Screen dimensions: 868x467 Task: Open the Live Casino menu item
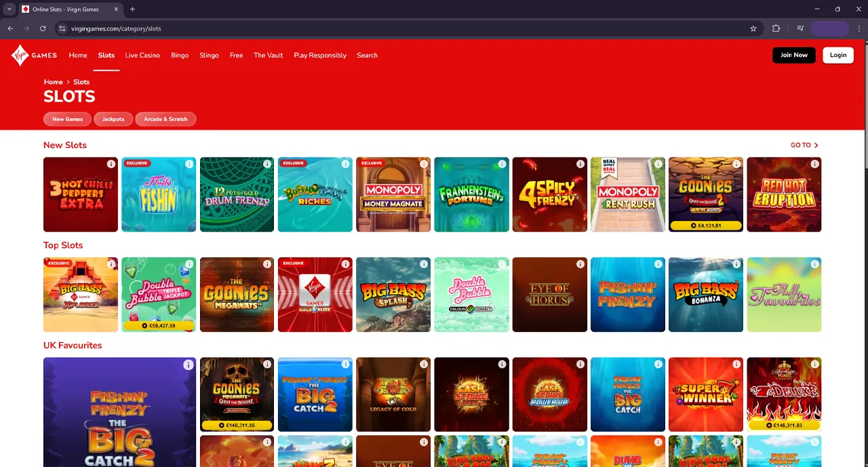pyautogui.click(x=142, y=55)
